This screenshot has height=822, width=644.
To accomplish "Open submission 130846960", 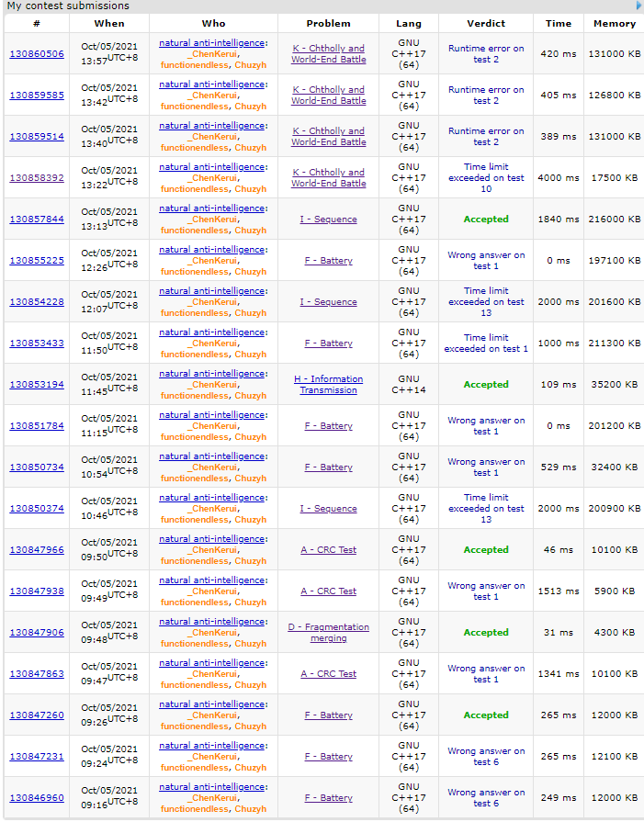I will coord(37,798).
